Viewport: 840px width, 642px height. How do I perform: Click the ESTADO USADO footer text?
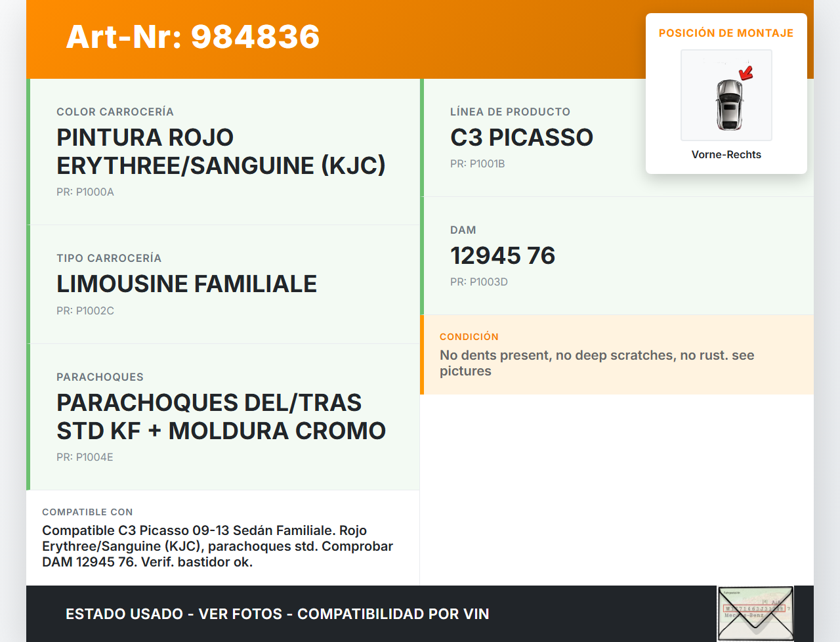click(x=277, y=614)
